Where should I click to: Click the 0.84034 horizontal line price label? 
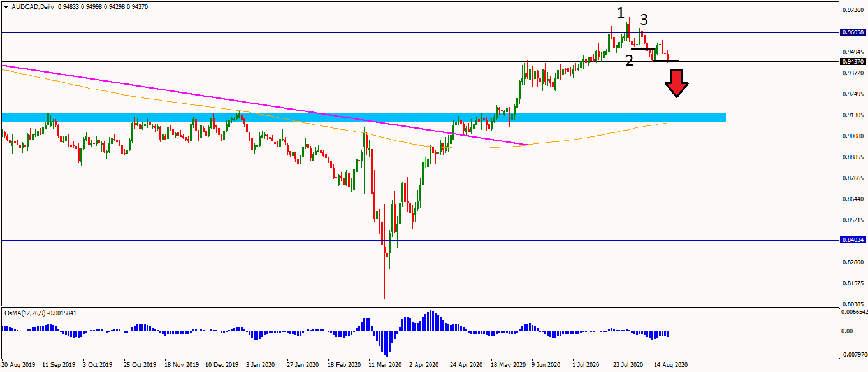pyautogui.click(x=853, y=240)
